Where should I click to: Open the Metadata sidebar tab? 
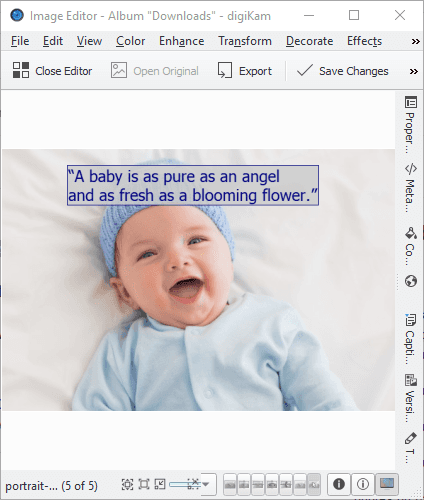point(411,187)
